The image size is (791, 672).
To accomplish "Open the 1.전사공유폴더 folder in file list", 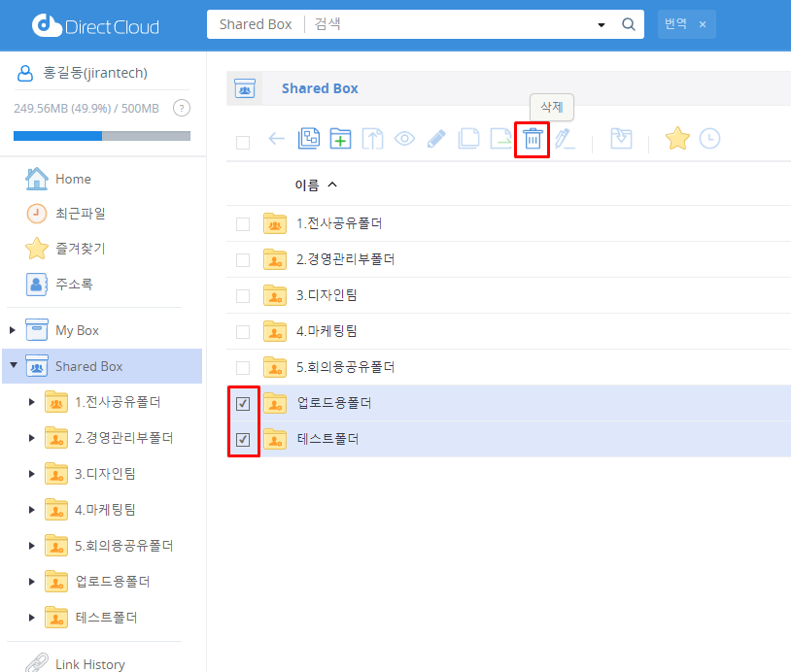I will coord(339,223).
